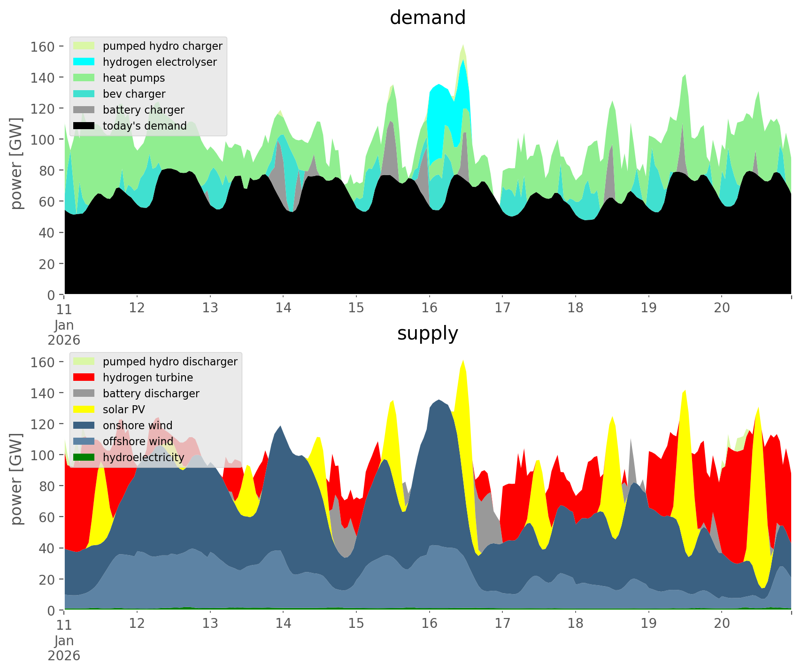Screen dimensions: 801x672
Task: Click the power [GW] label on supply chart
Action: pyautogui.click(x=16, y=479)
